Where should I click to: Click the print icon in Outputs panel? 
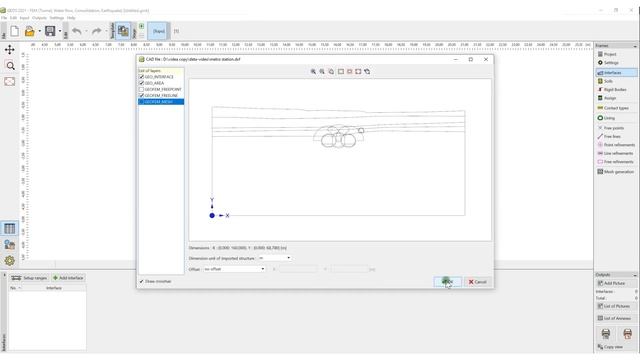tap(606, 334)
